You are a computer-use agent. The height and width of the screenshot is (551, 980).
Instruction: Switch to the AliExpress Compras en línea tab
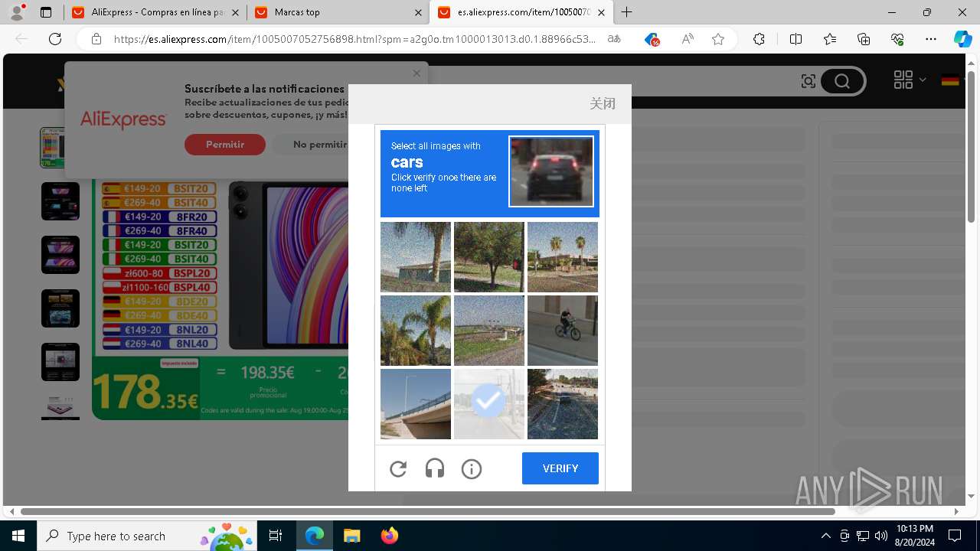point(155,12)
